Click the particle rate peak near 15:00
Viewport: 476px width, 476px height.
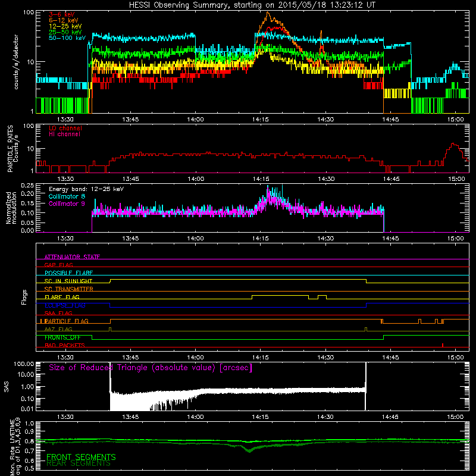click(453, 145)
